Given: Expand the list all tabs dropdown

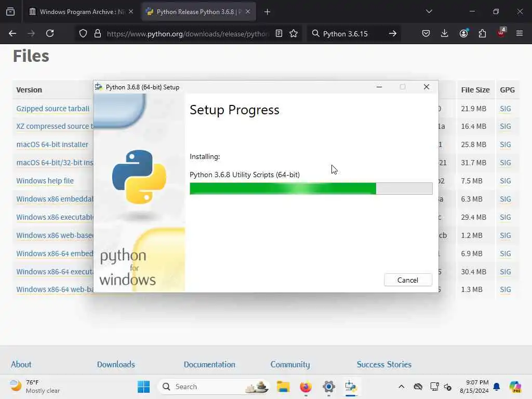Looking at the screenshot, I should pos(429,11).
